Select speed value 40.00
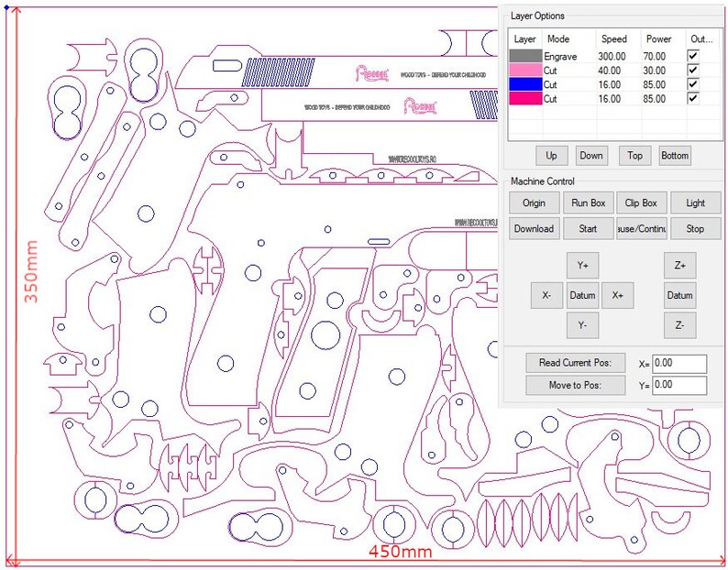This screenshot has height=570, width=728. pyautogui.click(x=610, y=71)
